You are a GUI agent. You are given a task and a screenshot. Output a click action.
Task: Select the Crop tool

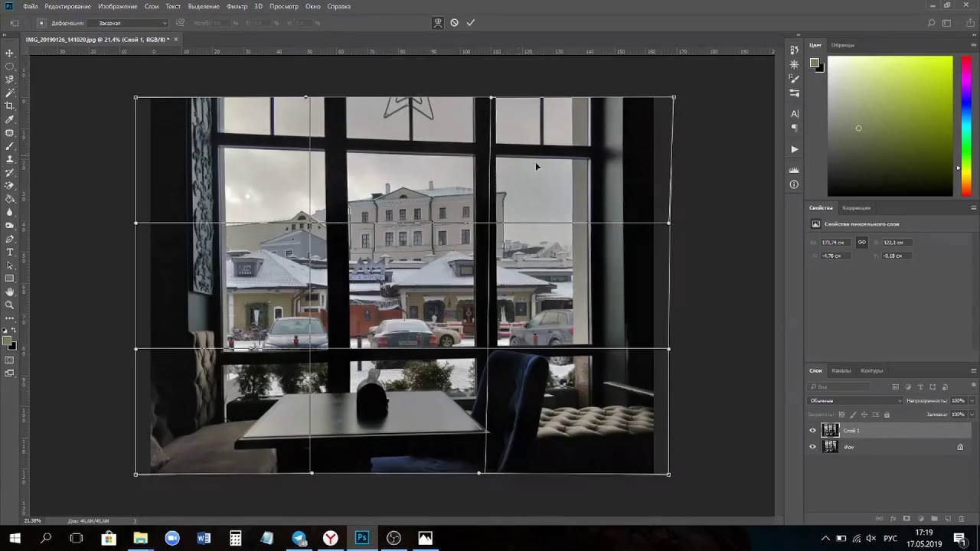point(10,106)
